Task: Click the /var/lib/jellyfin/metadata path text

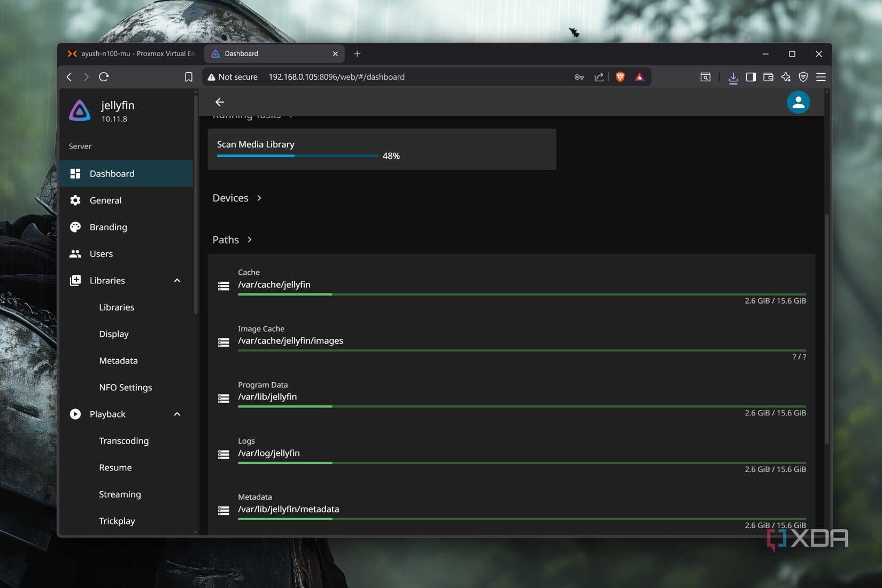Action: coord(288,509)
